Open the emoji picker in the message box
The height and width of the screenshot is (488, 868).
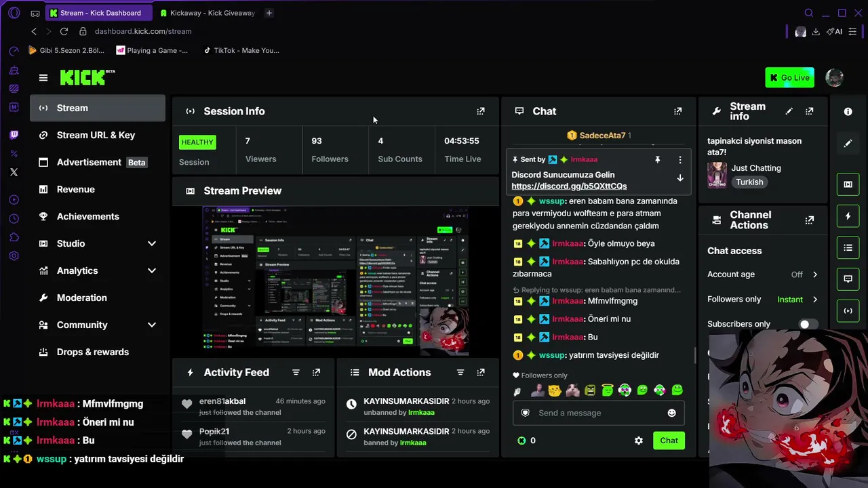[x=671, y=413]
